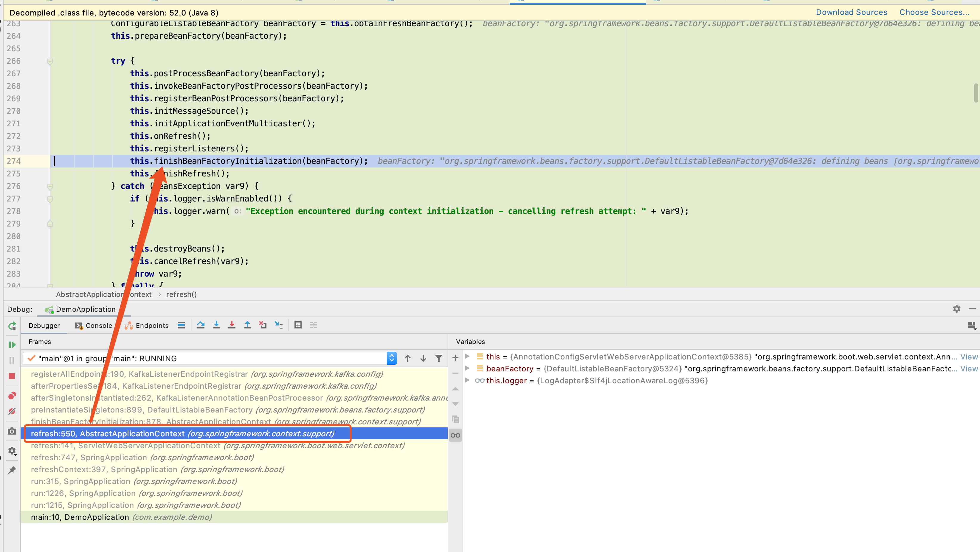Stop the debug session with Stop icon
Image resolution: width=980 pixels, height=552 pixels.
click(x=12, y=376)
